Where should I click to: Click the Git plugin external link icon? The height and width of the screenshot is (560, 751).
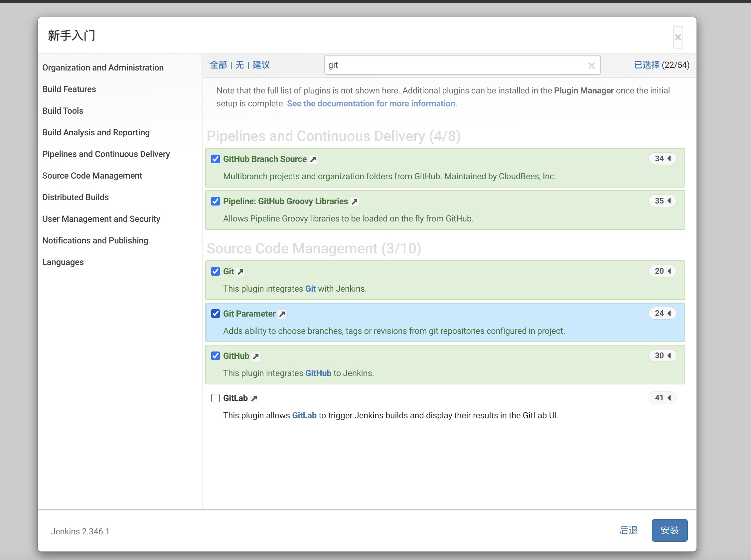(240, 272)
